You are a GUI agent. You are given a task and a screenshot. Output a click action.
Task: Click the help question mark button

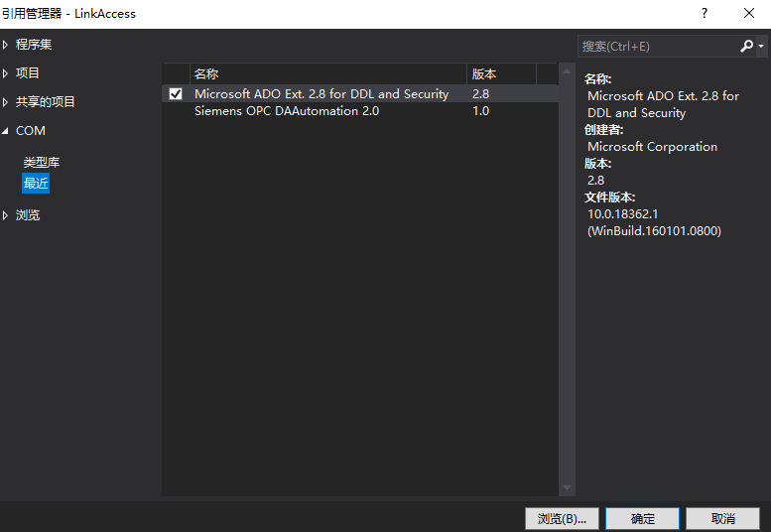point(705,13)
